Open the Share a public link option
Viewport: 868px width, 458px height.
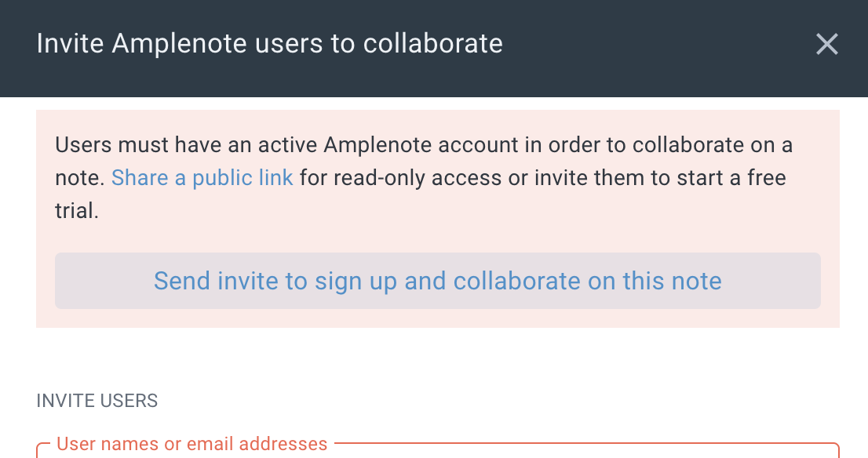[202, 178]
